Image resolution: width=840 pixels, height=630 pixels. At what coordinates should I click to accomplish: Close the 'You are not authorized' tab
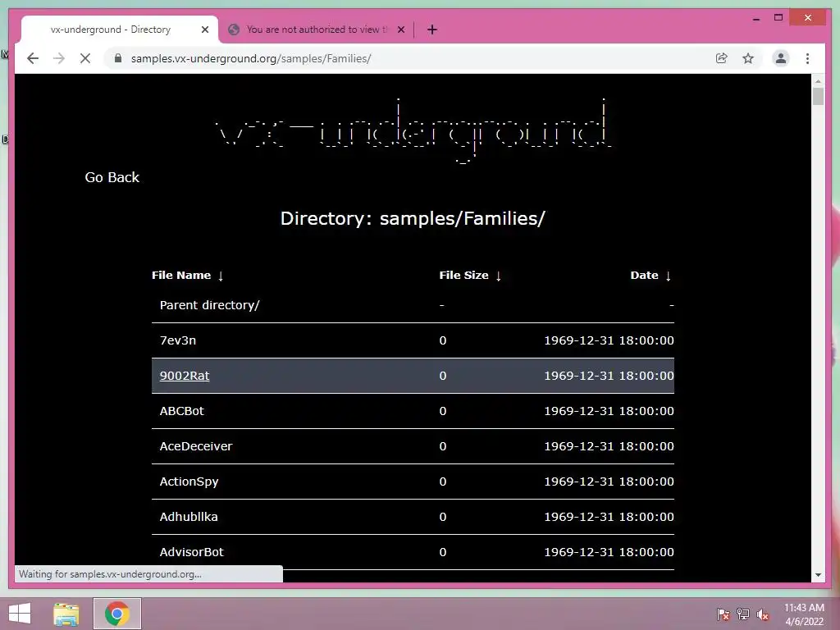pyautogui.click(x=400, y=30)
